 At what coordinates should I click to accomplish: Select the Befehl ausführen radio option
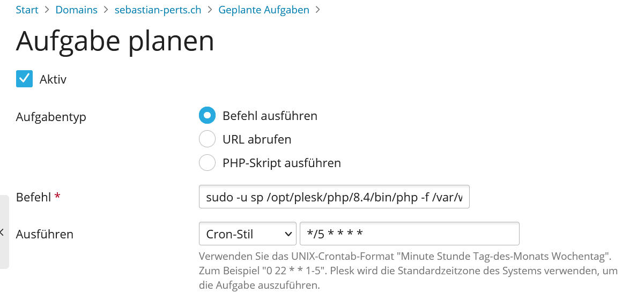click(207, 116)
